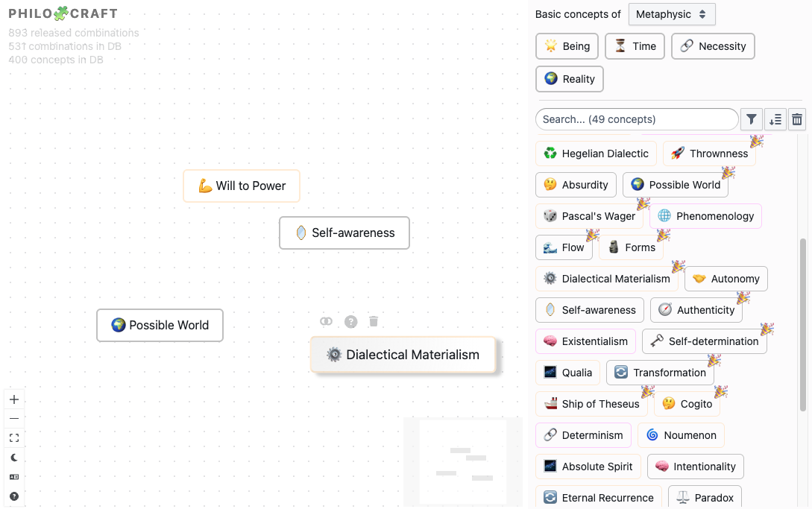Image resolution: width=812 pixels, height=509 pixels.
Task: Open help from the bottom-left toolbar
Action: click(x=14, y=496)
